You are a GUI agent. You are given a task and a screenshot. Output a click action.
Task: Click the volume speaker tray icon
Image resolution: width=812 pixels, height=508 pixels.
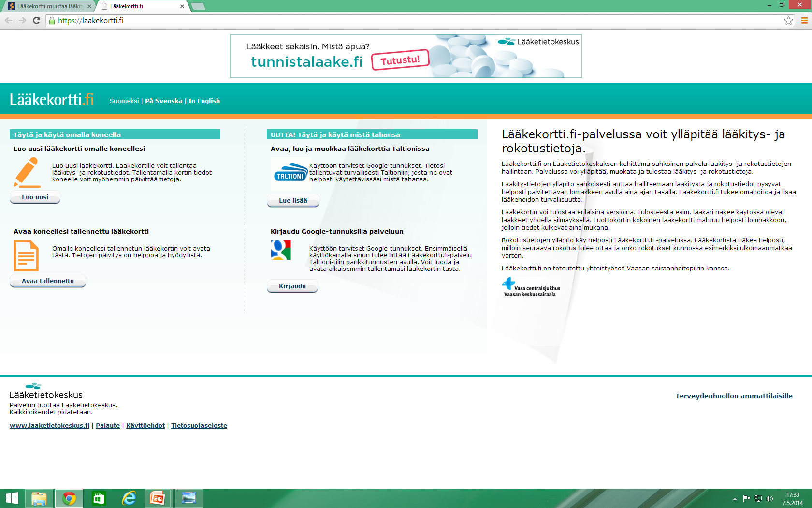tap(770, 499)
